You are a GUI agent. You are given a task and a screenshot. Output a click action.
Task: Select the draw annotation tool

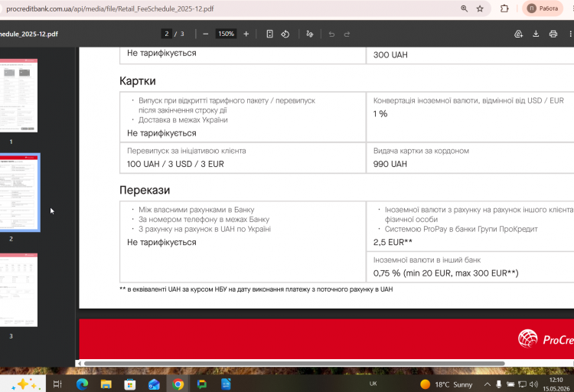click(x=310, y=34)
